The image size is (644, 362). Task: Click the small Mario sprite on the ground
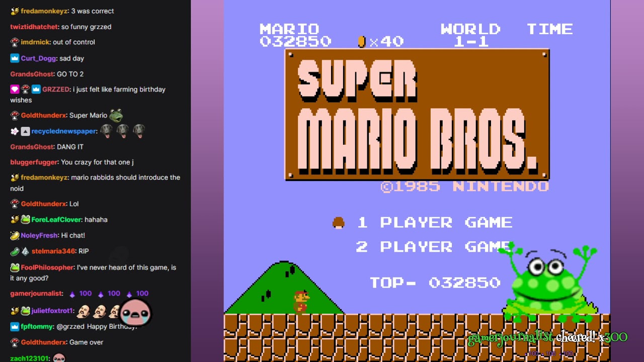tap(301, 301)
